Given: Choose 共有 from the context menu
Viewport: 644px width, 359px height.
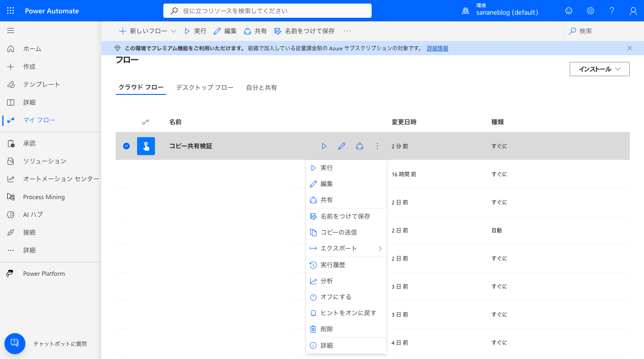Looking at the screenshot, I should 346,200.
